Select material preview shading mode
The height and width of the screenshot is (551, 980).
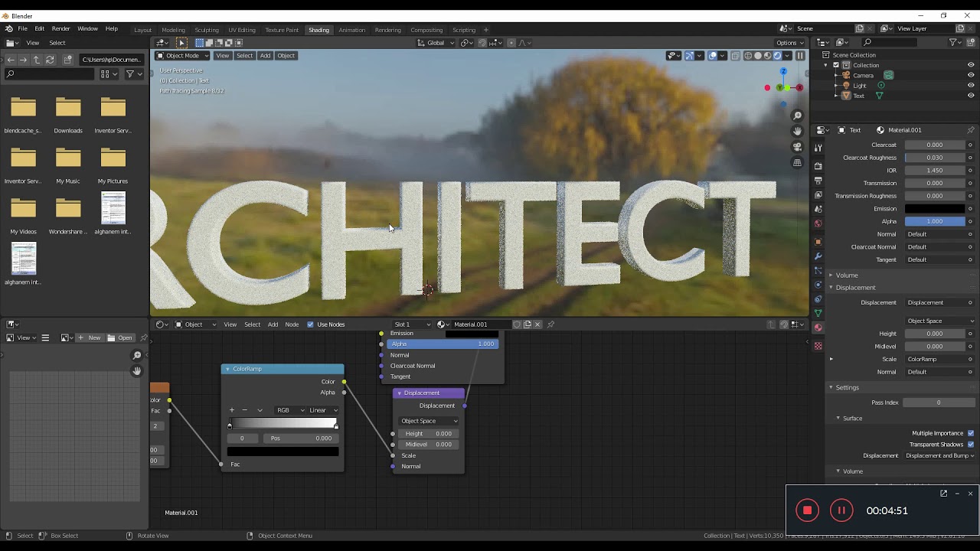768,55
